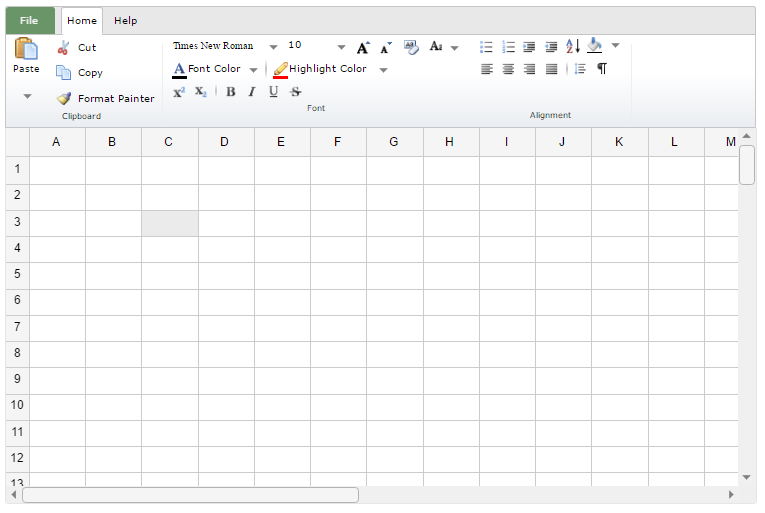
Task: Open the Paste options arrow
Action: click(x=27, y=97)
